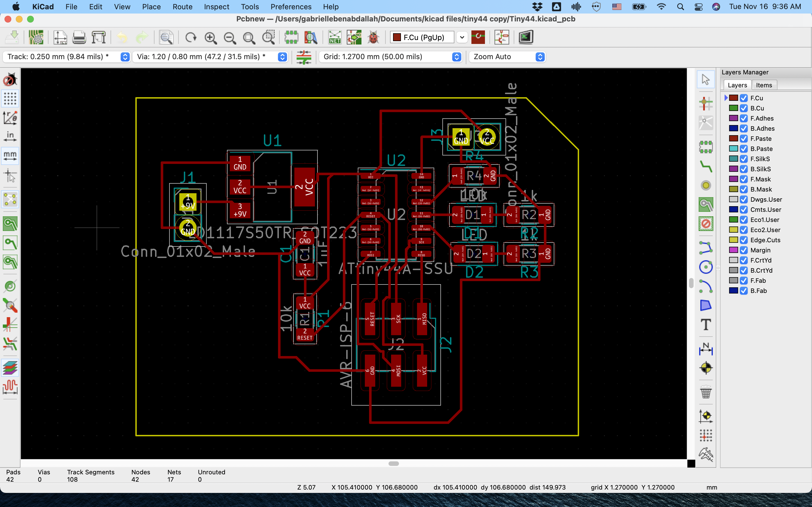Run the Design Rules Checker ladybug icon

[x=373, y=37]
